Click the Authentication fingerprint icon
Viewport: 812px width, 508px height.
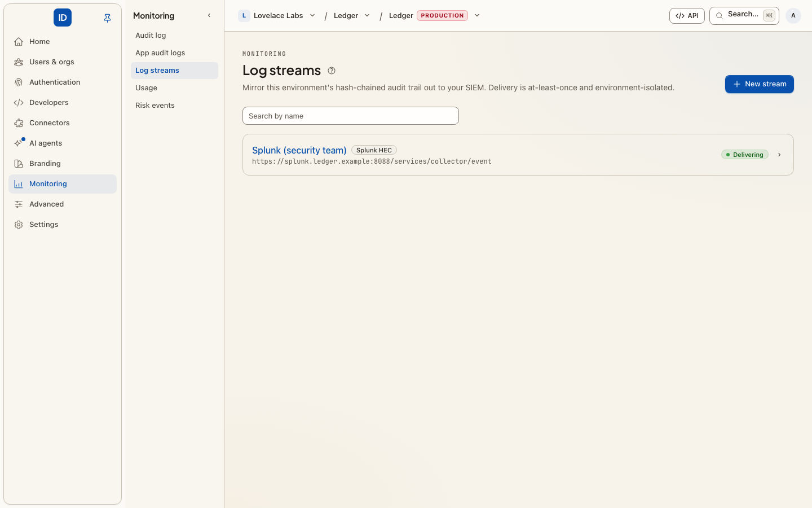tap(19, 82)
